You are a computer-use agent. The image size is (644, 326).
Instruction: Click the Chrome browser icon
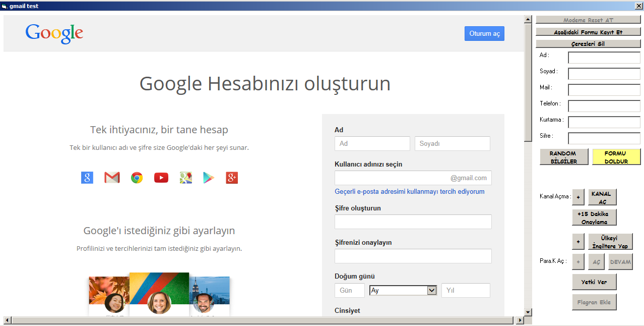(137, 178)
